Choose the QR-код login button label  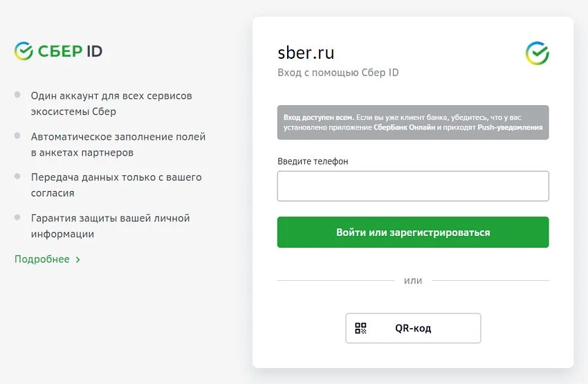click(x=413, y=329)
